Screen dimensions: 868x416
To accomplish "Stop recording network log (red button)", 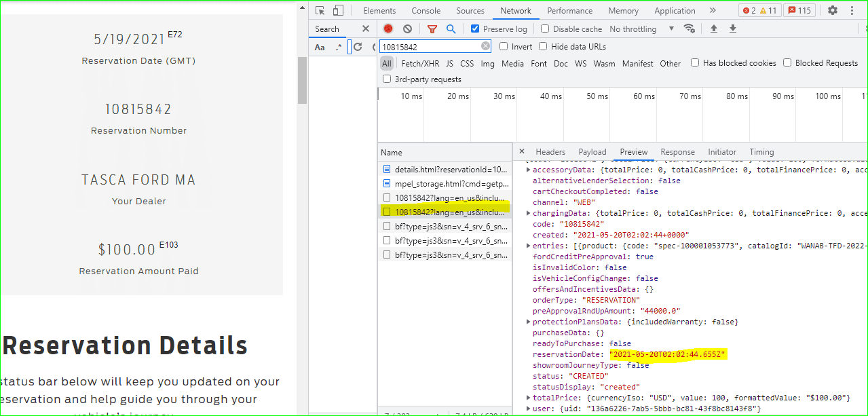I will [x=388, y=29].
